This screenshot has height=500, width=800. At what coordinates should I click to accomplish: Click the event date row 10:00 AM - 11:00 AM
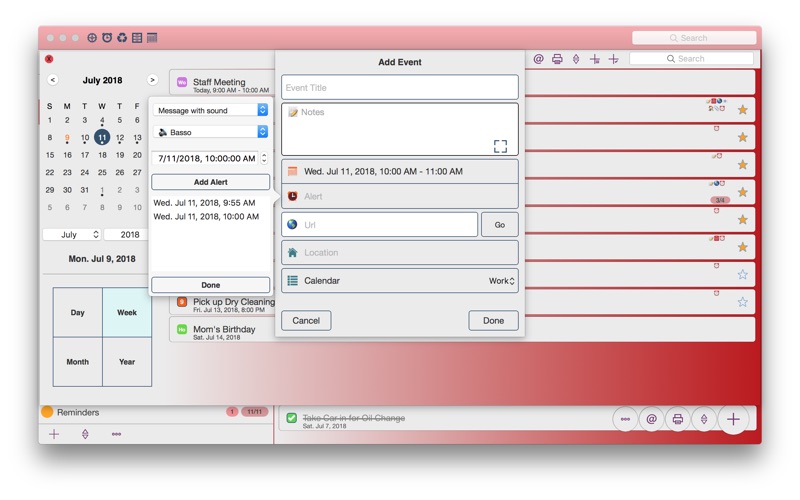(x=399, y=171)
